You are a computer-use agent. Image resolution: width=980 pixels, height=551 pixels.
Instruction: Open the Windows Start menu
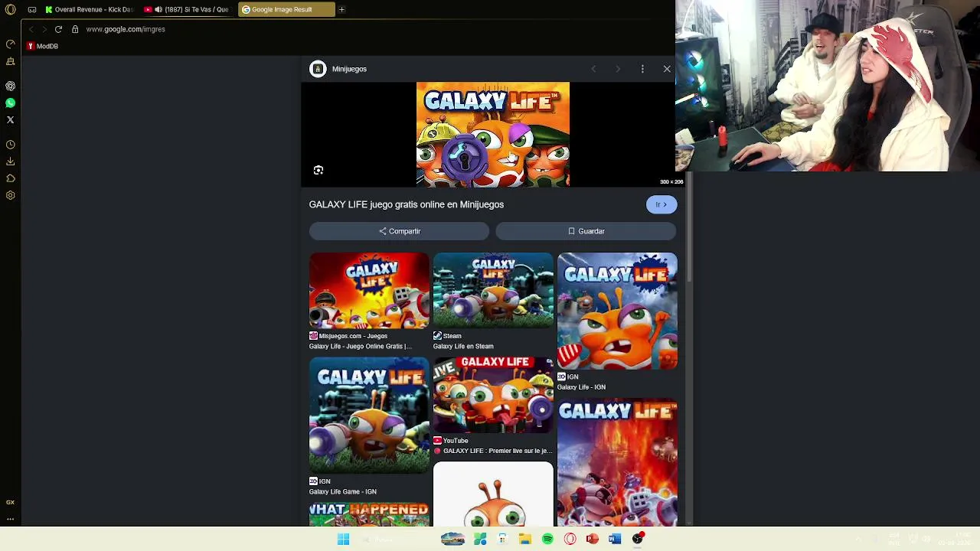click(343, 540)
